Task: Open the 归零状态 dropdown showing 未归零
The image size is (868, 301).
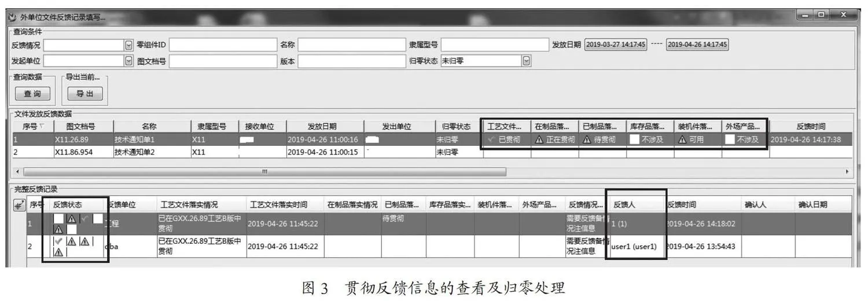Action: (x=526, y=61)
